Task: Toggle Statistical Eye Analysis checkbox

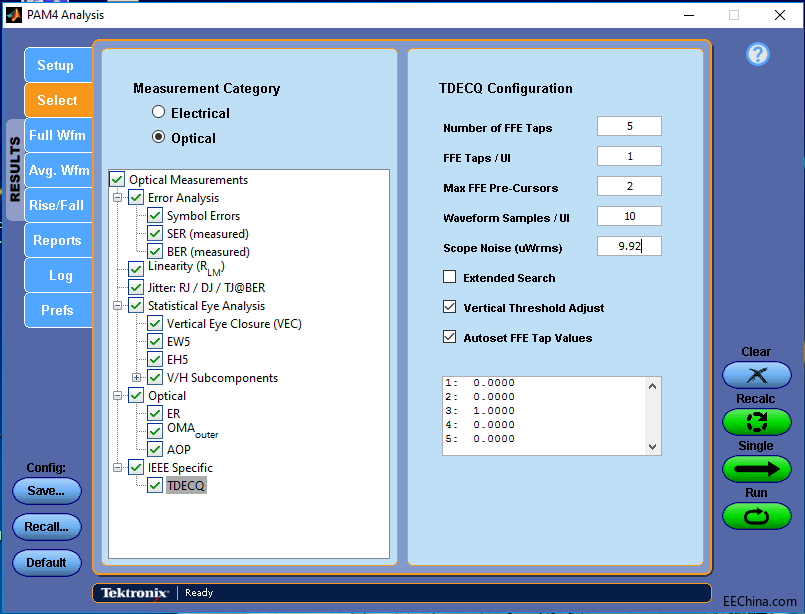Action: coord(136,305)
